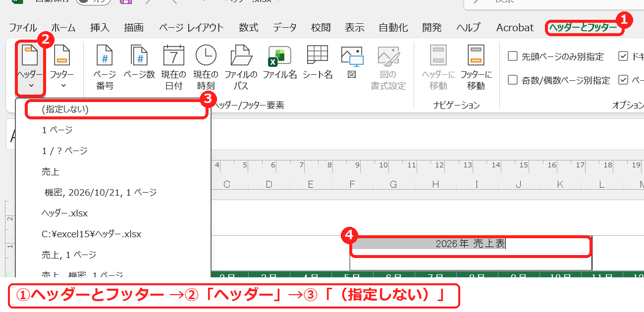Screen dimensions: 644x312
Task: Switch to the ページ レイアウト tab
Action: coord(191,28)
